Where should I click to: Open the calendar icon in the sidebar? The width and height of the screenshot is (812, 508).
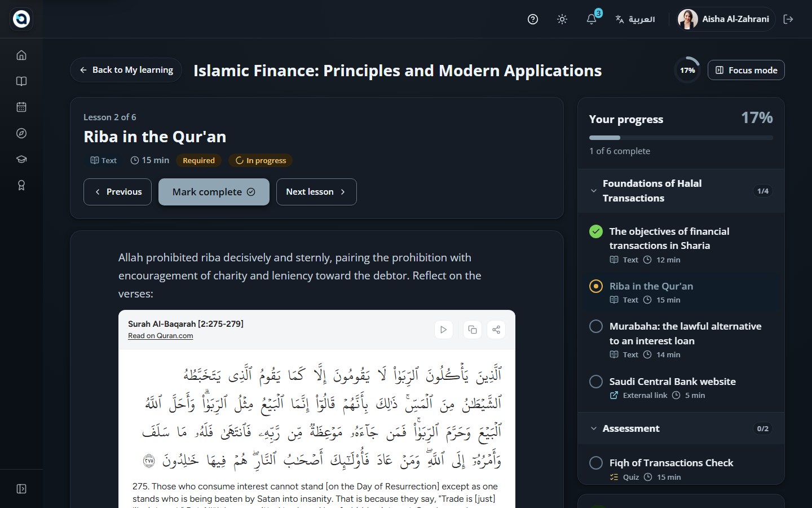tap(21, 107)
